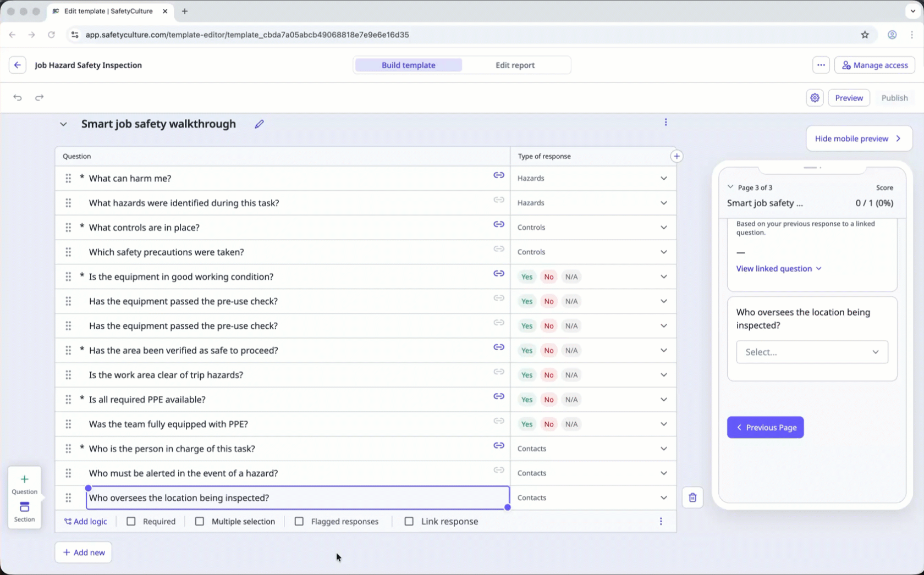Hide mobile preview panel
Viewport: 924px width, 575px height.
point(859,139)
